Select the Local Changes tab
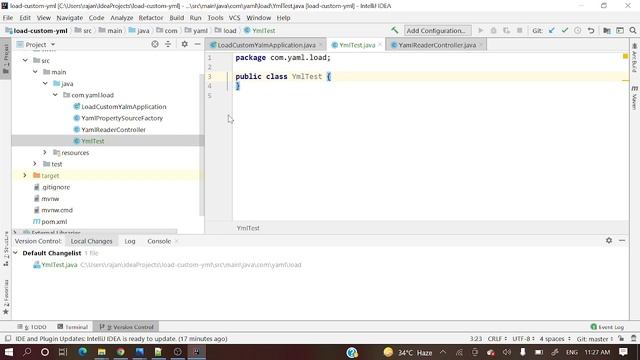 (x=91, y=241)
